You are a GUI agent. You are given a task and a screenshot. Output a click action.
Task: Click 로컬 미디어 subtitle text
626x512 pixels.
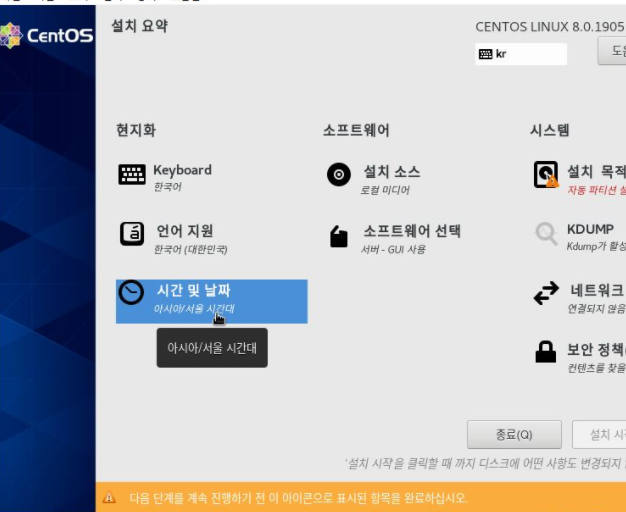click(385, 190)
